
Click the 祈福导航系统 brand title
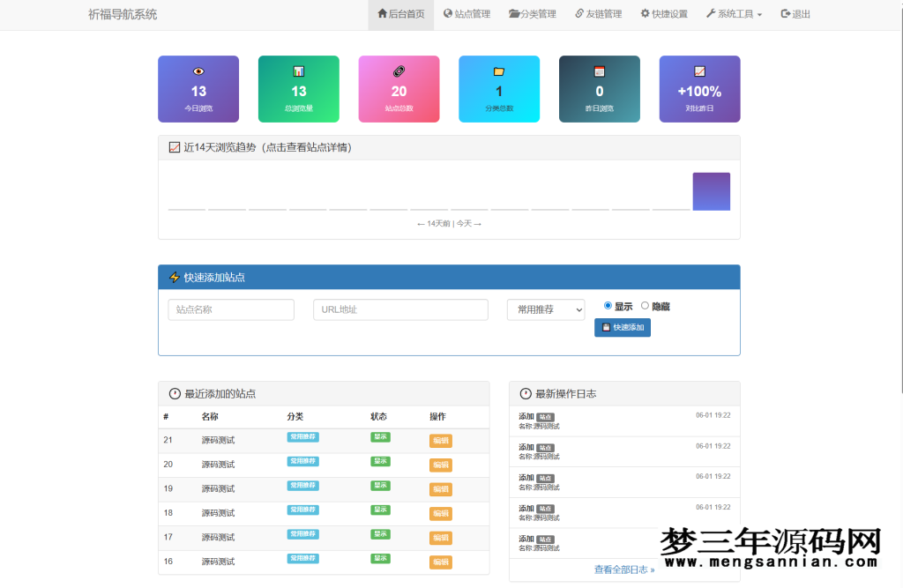(123, 14)
